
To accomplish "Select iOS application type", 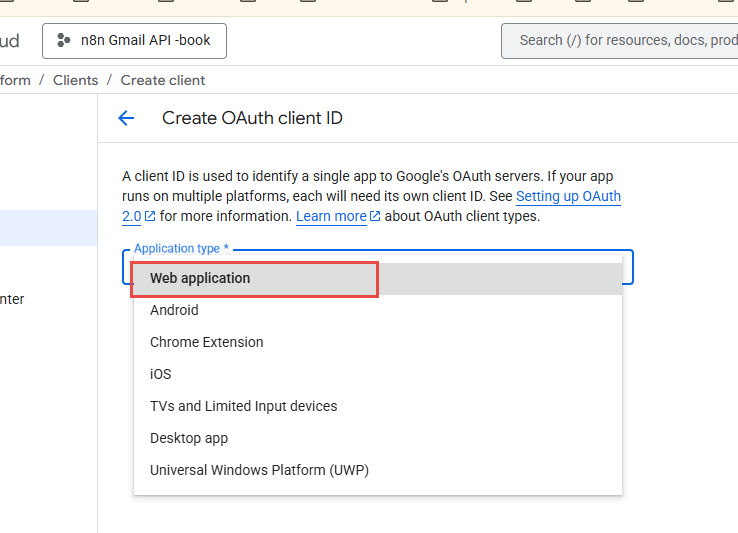I will click(160, 374).
